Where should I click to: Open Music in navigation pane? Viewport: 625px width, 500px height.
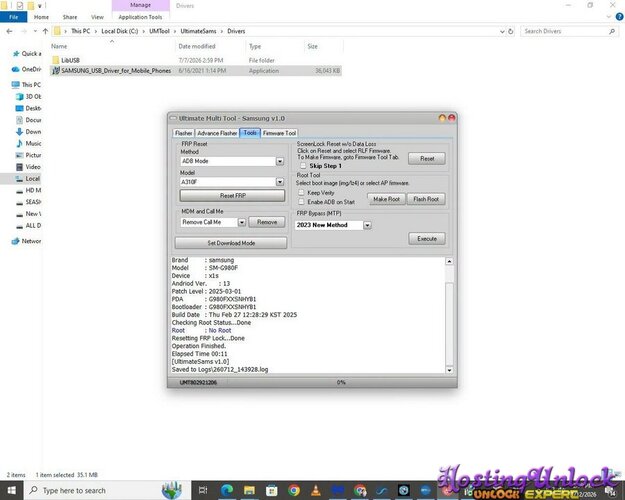coord(29,143)
